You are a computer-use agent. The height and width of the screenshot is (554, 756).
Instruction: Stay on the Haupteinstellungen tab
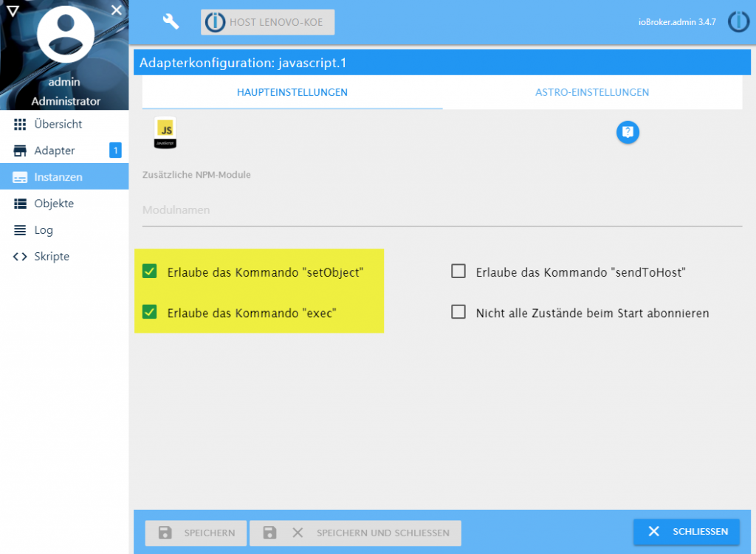(x=290, y=92)
